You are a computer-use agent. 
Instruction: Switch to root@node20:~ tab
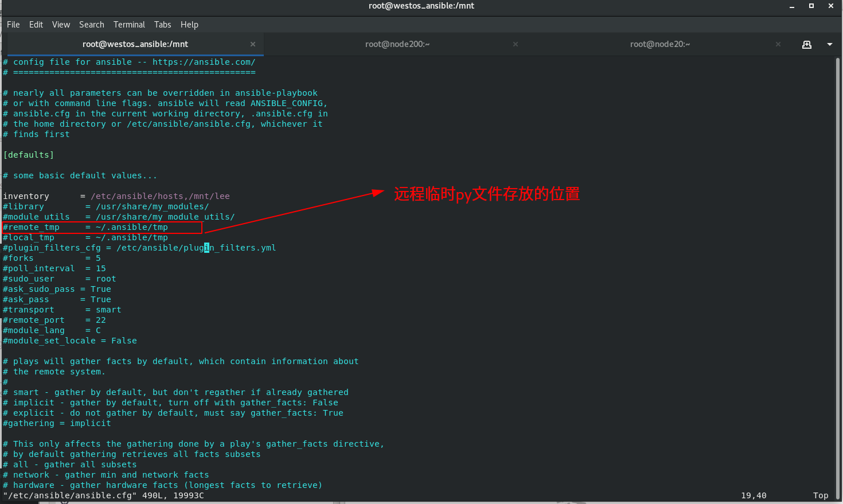[x=660, y=44]
